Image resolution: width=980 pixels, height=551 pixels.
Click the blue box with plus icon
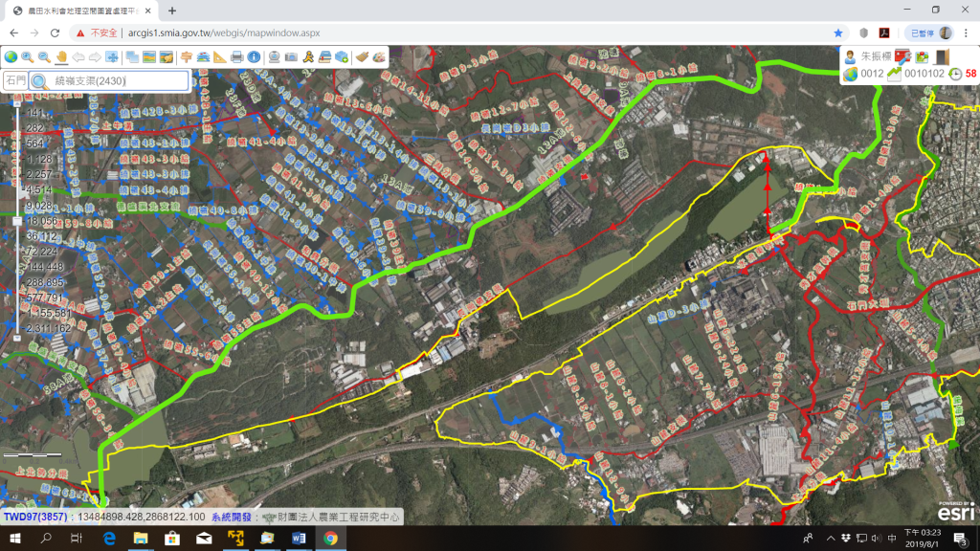[x=342, y=56]
